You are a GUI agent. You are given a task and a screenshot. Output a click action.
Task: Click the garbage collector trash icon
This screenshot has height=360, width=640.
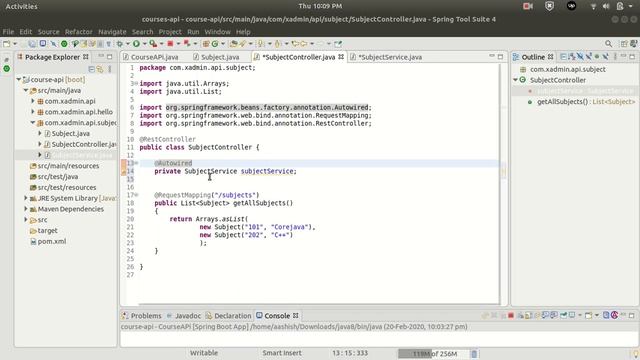tap(474, 353)
